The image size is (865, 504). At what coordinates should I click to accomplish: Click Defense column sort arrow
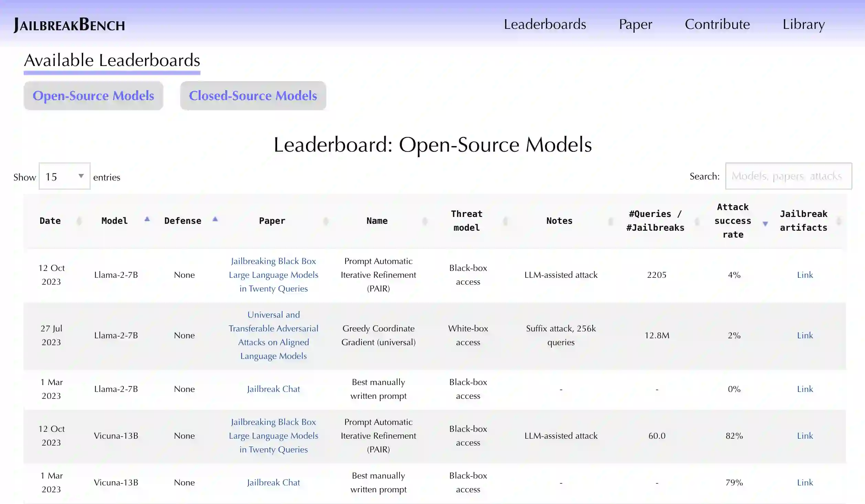215,219
